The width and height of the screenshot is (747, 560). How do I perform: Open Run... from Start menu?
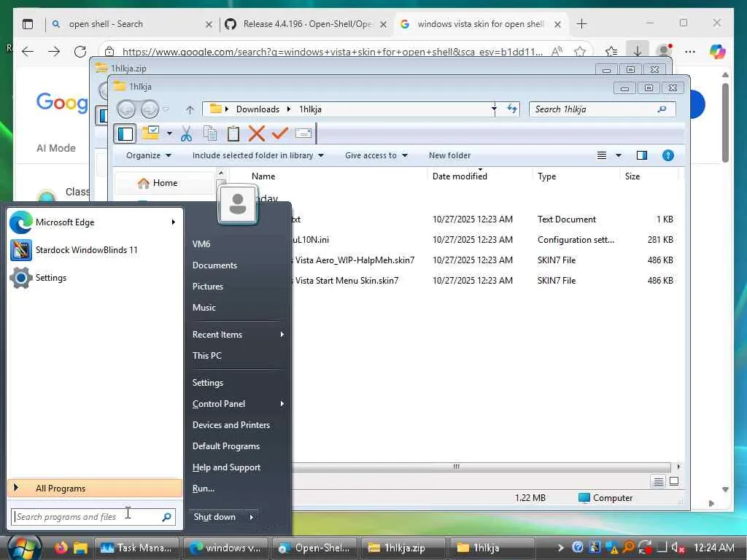point(204,489)
